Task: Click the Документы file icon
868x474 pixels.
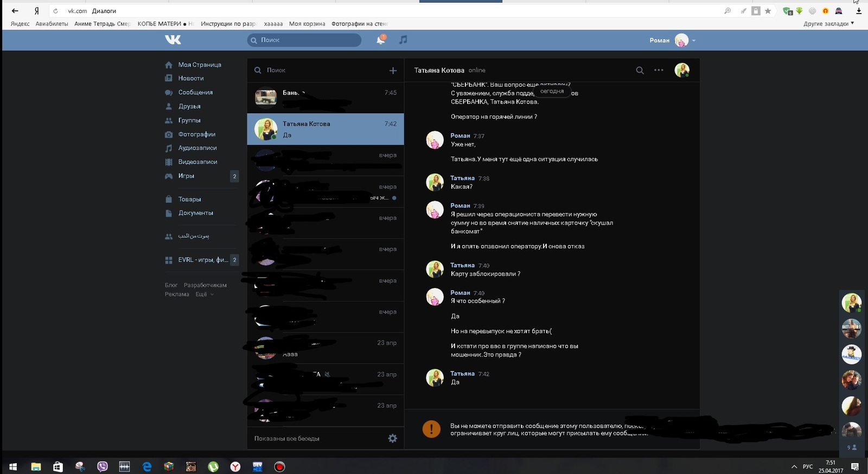Action: pos(169,213)
